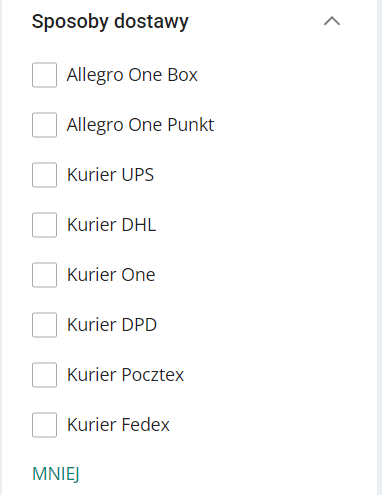
Task: Toggle the Kurier One checkbox
Action: 44,275
